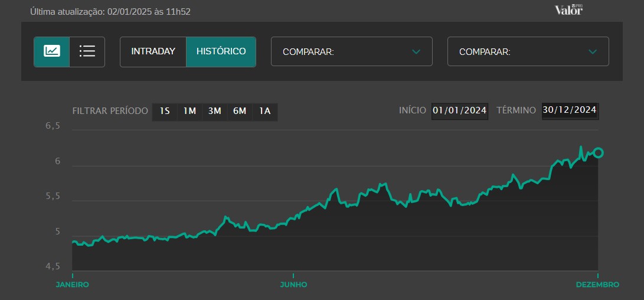Select the INTRADAY view
644x300 pixels.
[x=153, y=51]
